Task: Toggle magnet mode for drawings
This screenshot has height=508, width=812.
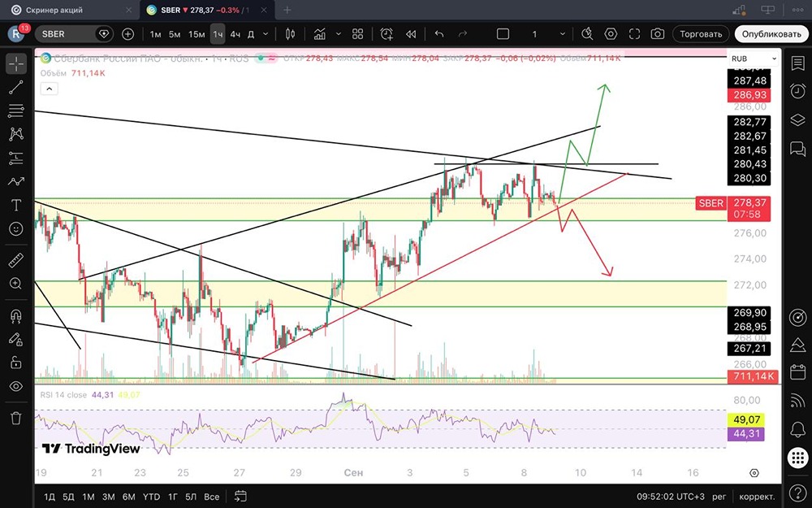Action: (x=16, y=315)
